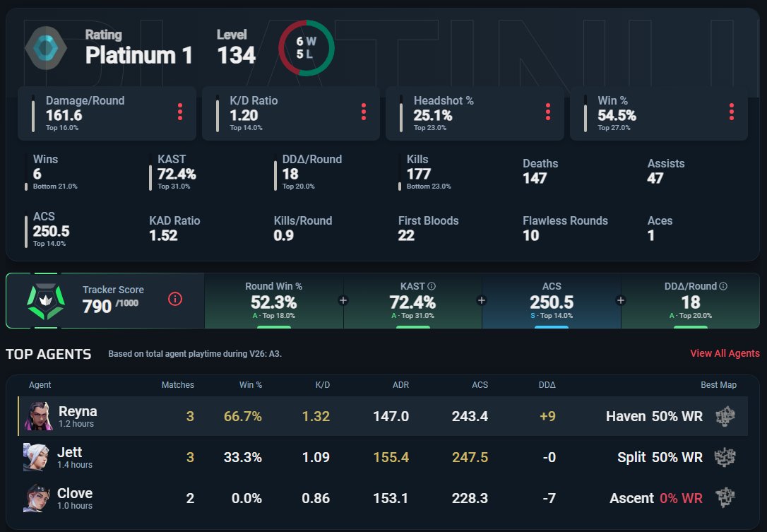The width and height of the screenshot is (767, 532).
Task: Sort agents by the K/D column header
Action: click(x=322, y=384)
